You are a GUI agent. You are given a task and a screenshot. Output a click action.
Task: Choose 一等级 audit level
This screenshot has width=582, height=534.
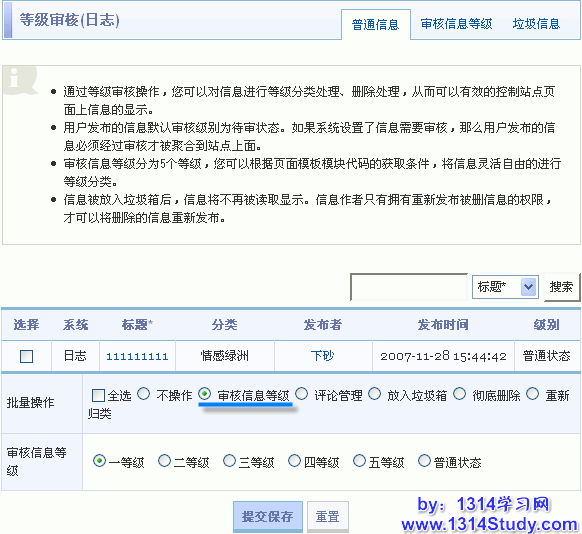tap(99, 461)
